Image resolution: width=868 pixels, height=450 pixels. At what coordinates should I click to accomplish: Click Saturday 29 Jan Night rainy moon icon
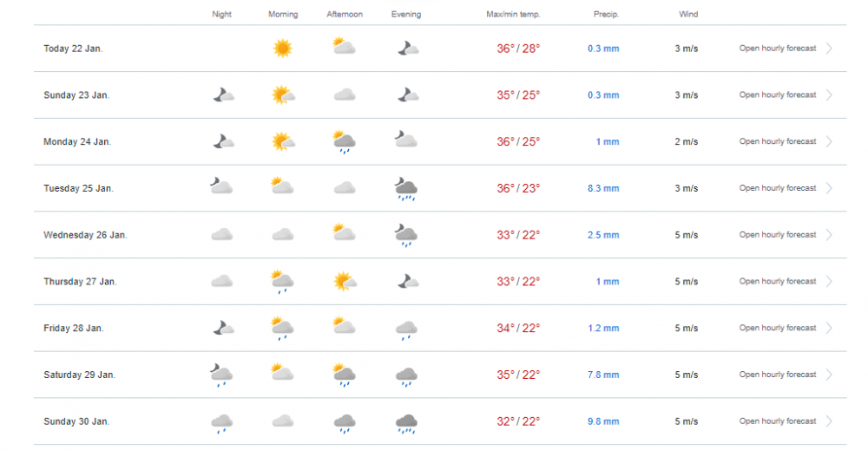(221, 375)
